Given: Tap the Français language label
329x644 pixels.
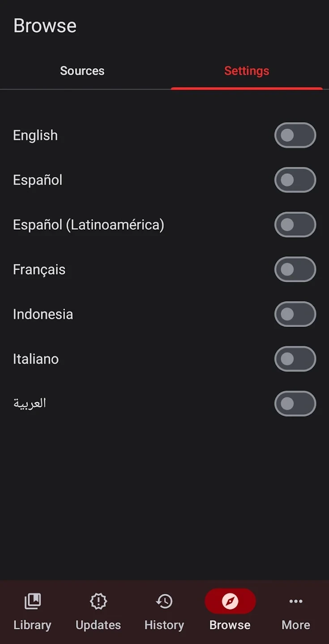Looking at the screenshot, I should pyautogui.click(x=39, y=269).
